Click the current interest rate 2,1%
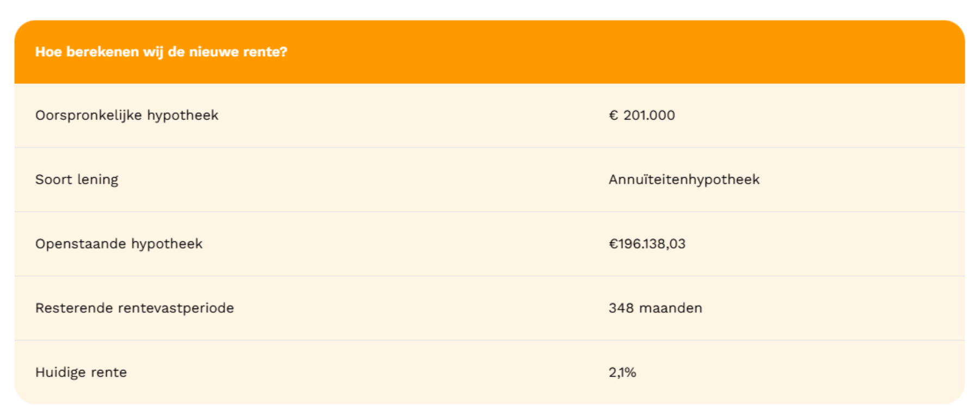Screen dimensions: 980x420 (x=622, y=373)
